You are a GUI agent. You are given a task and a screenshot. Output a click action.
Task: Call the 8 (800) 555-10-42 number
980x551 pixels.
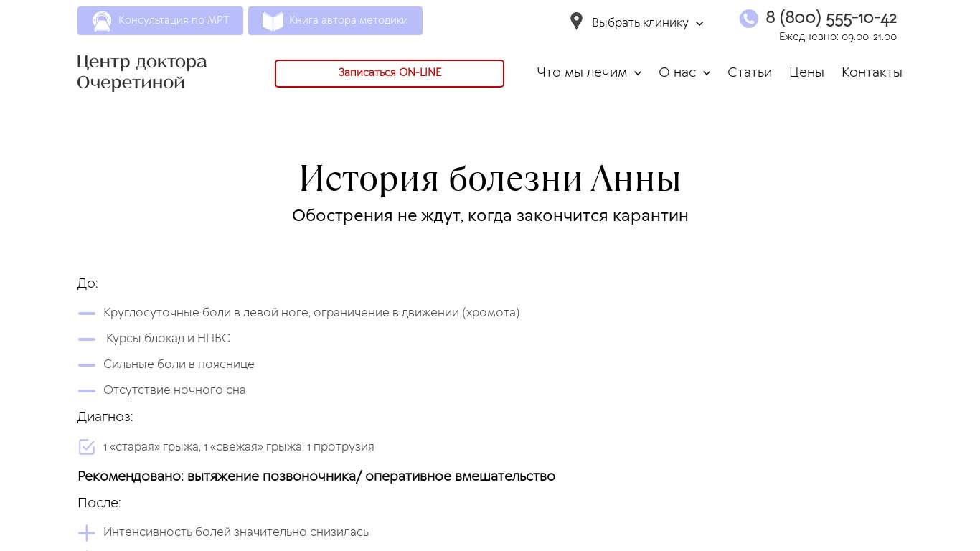click(x=831, y=18)
